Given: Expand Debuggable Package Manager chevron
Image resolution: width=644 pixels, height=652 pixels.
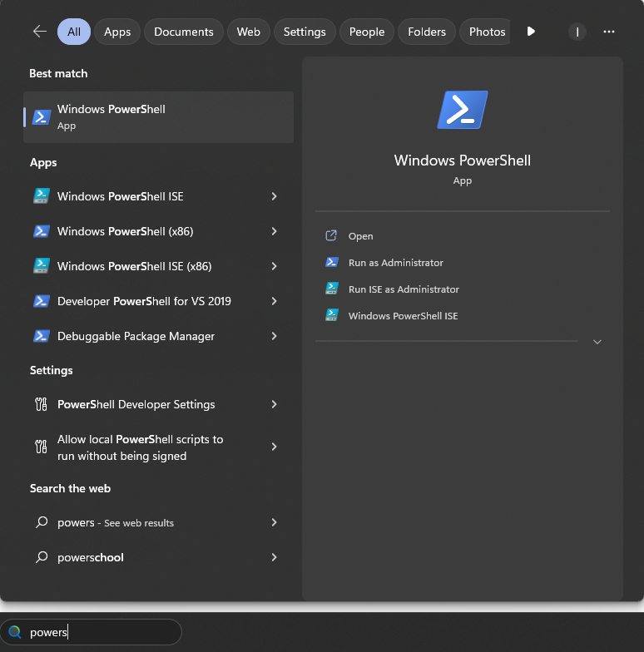Looking at the screenshot, I should coord(274,336).
